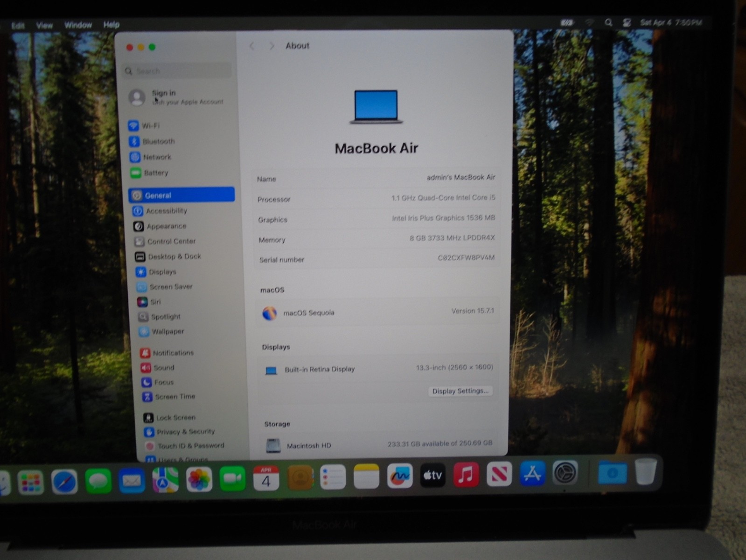Image resolution: width=746 pixels, height=560 pixels.
Task: Open the View menu
Action: click(44, 25)
